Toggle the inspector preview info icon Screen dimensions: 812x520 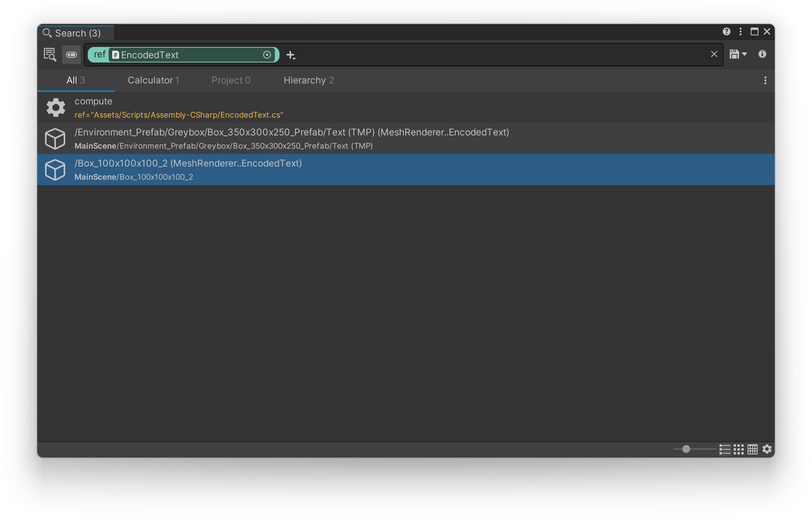(x=762, y=54)
